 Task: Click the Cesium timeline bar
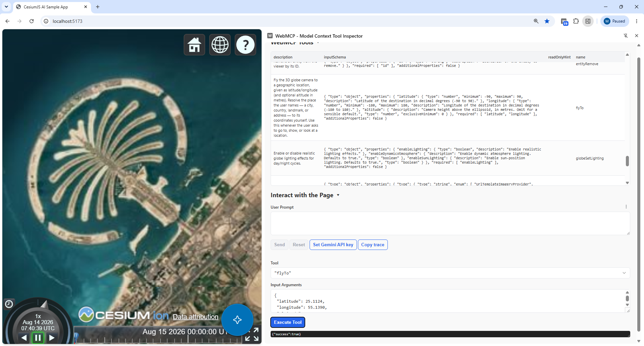[158, 335]
